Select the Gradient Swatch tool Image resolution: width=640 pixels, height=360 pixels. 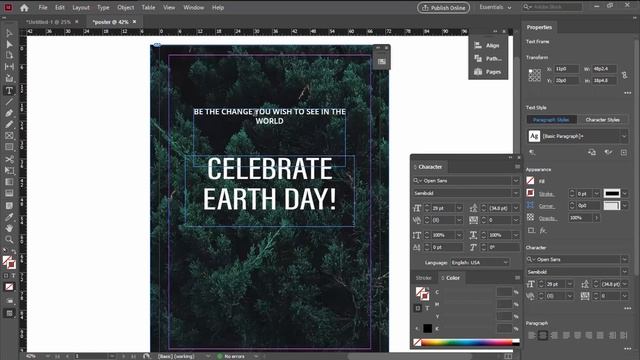[9, 182]
